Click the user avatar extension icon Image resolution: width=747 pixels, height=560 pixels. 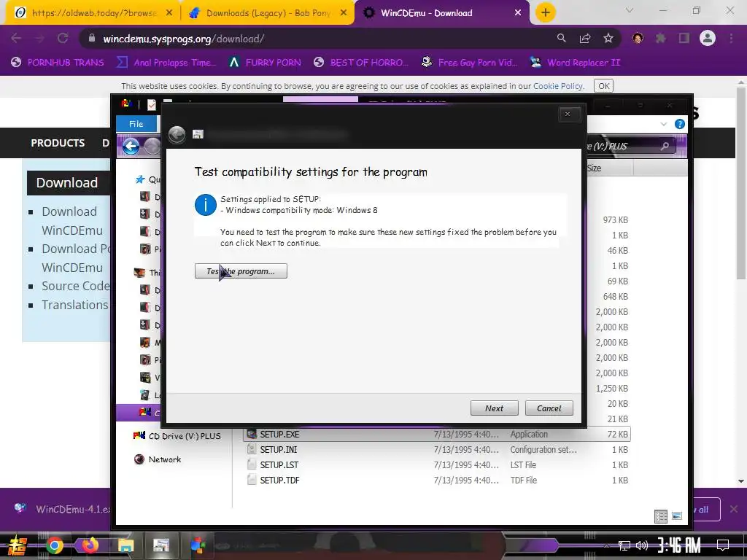(638, 38)
